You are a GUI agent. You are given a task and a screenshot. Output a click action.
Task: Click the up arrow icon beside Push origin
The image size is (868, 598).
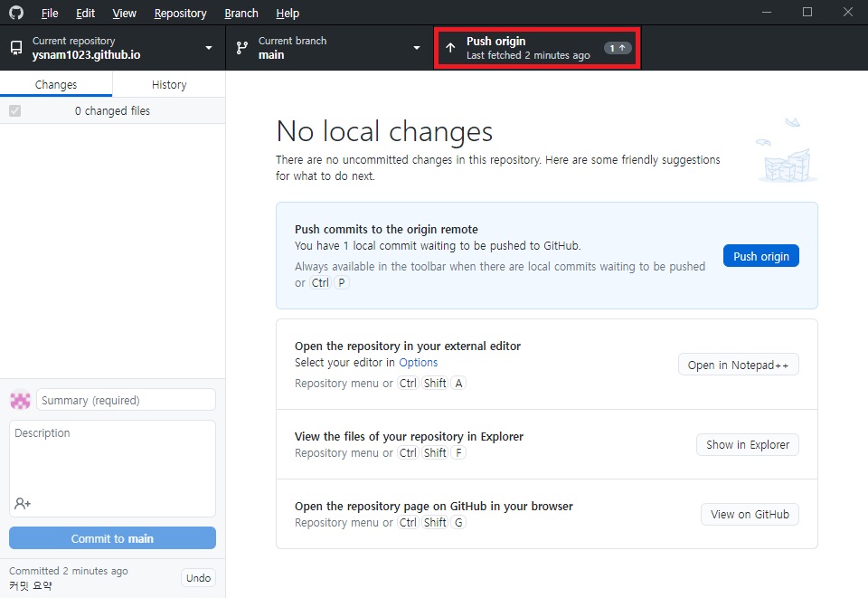tap(450, 48)
